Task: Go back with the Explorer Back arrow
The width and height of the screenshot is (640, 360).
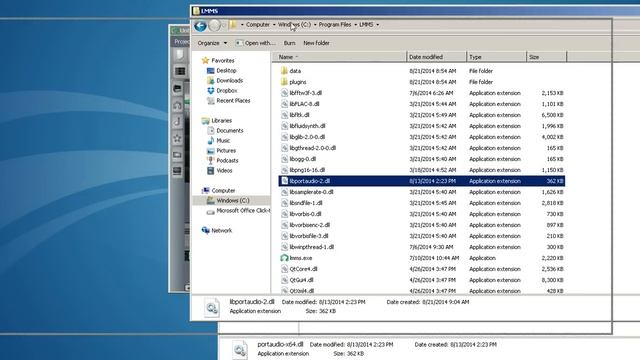Action: 200,26
